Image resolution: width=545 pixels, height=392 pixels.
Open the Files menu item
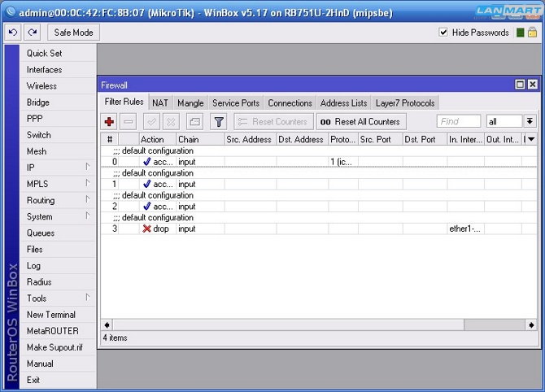coord(58,249)
